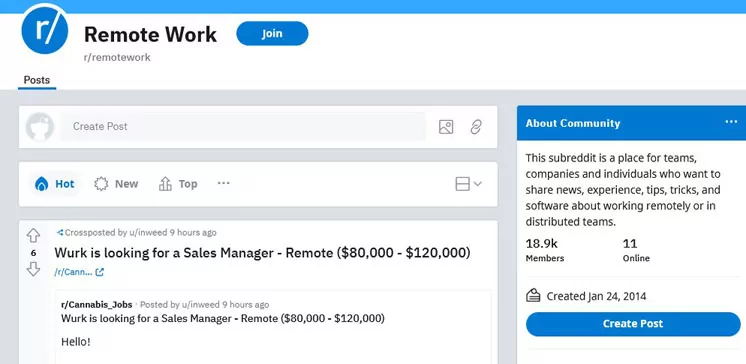Click the About Community header
The image size is (746, 364).
click(x=573, y=123)
